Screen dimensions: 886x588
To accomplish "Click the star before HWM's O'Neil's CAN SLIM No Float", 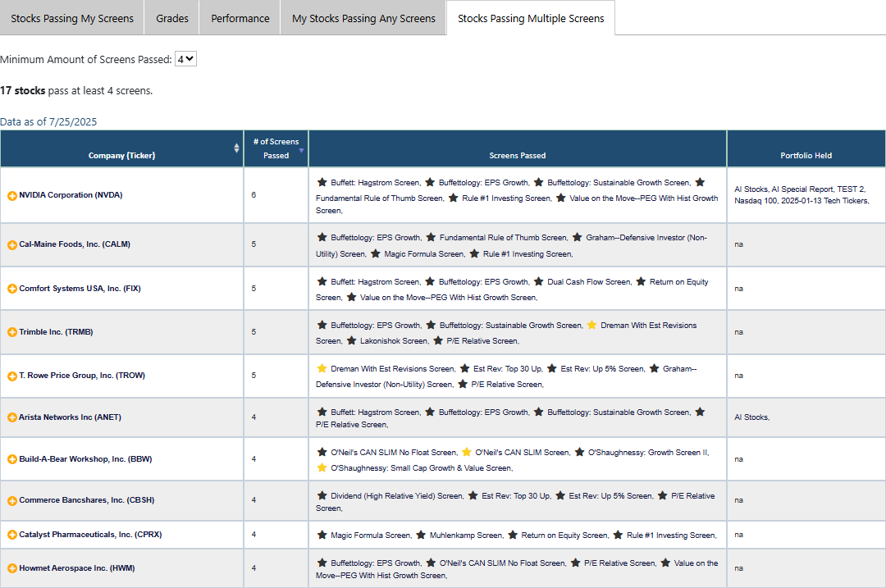I will (x=431, y=563).
